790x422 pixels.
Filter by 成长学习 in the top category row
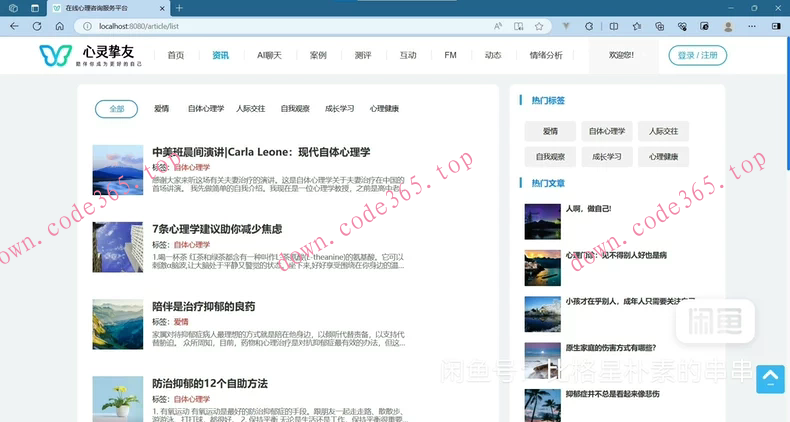pyautogui.click(x=339, y=109)
